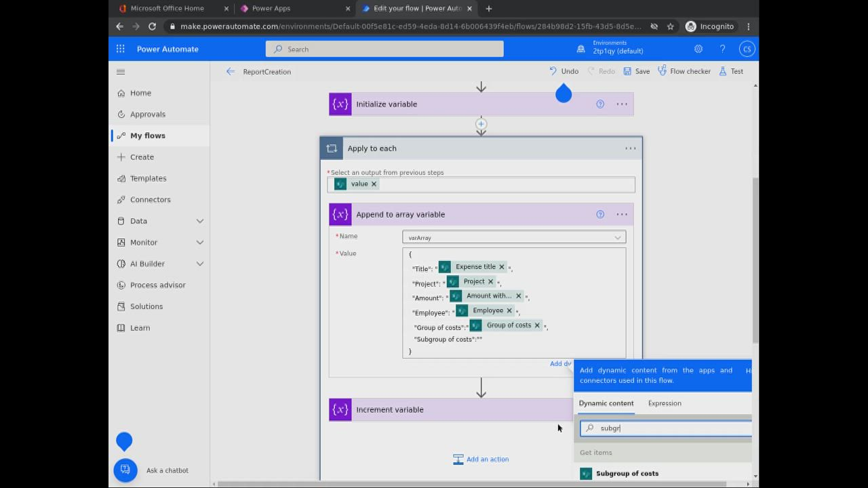The image size is (868, 488).
Task: Remove the value token from output field
Action: 374,184
